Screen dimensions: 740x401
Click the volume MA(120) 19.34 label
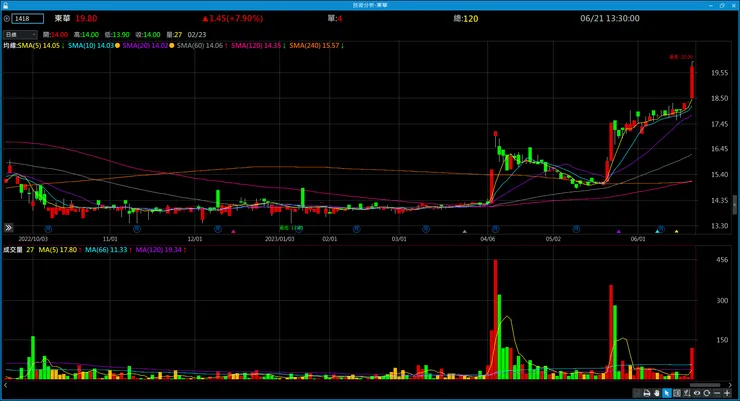pyautogui.click(x=161, y=250)
